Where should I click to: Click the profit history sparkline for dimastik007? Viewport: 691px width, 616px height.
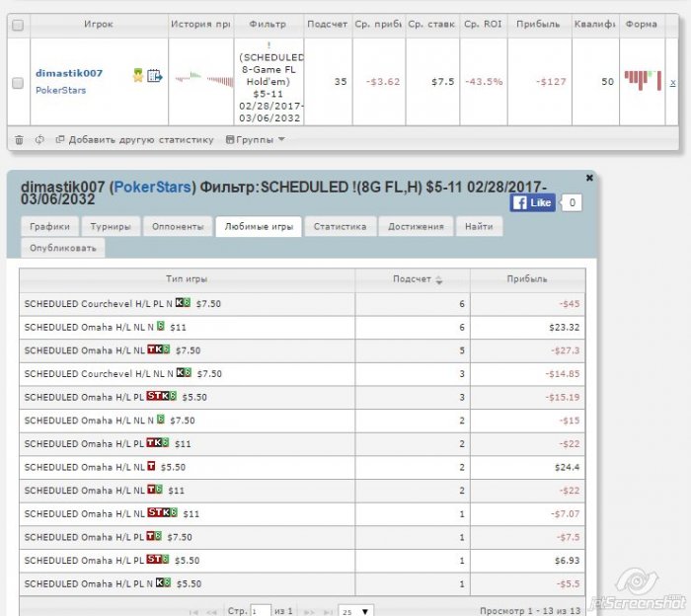(x=204, y=79)
